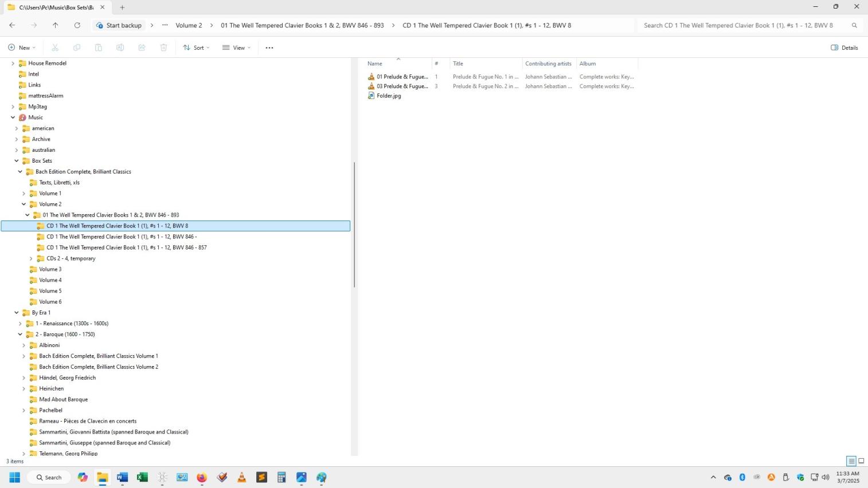Expand the Volume 1 folder
The image size is (868, 488).
(x=24, y=194)
